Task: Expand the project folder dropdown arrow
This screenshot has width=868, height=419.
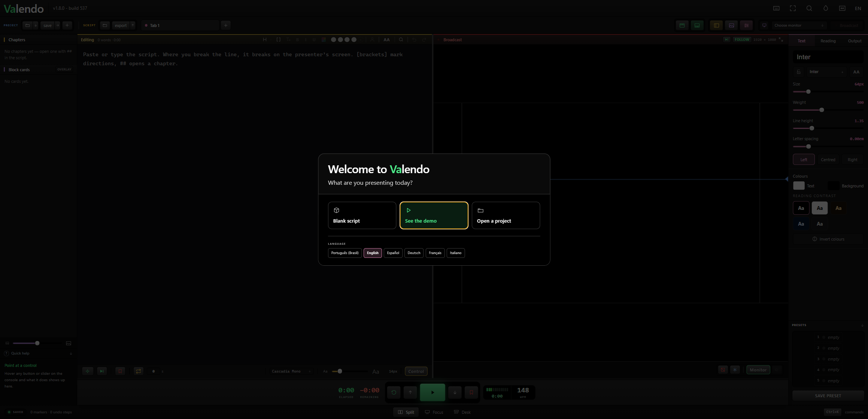Action: 36,25
